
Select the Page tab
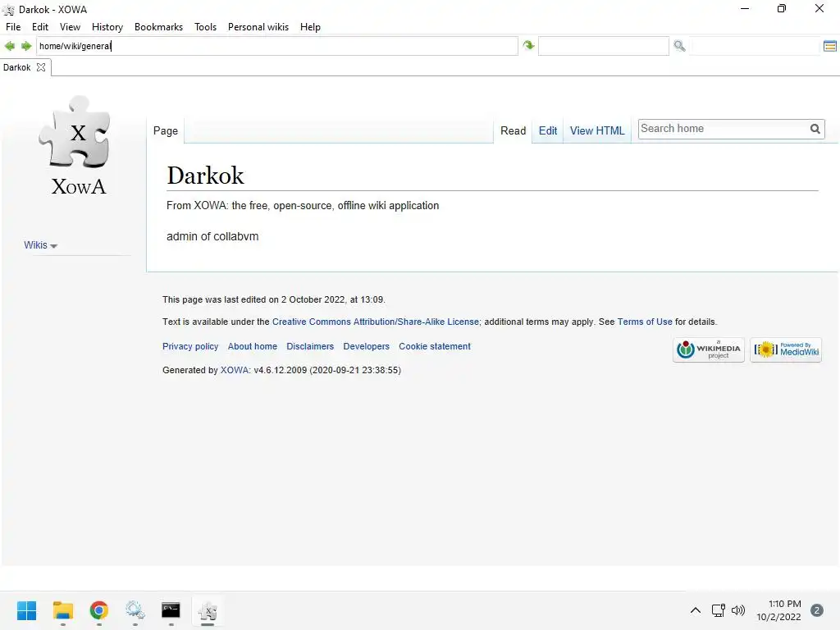(x=166, y=130)
